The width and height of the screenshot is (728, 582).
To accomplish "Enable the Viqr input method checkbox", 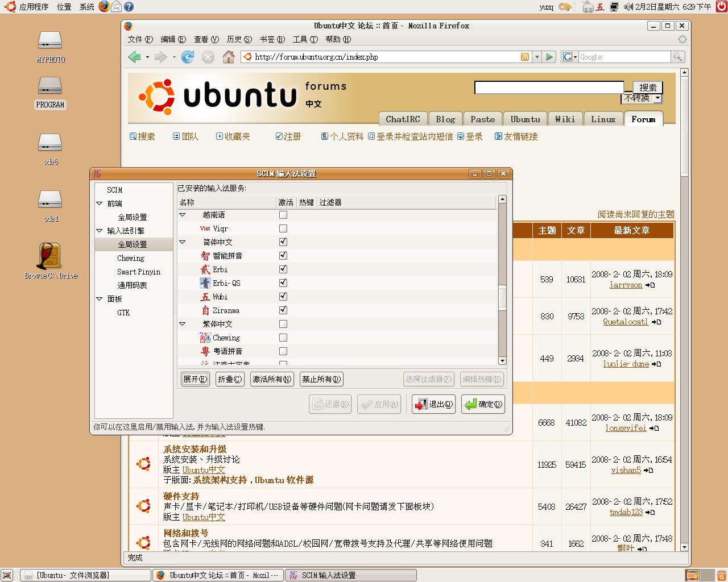I will point(283,228).
